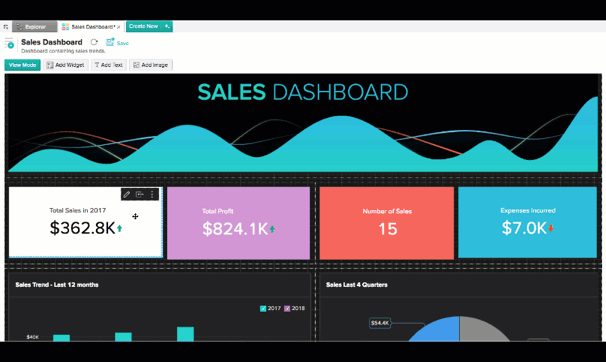The image size is (606, 362).
Task: Open the side panel add icon
Action: [x=10, y=44]
